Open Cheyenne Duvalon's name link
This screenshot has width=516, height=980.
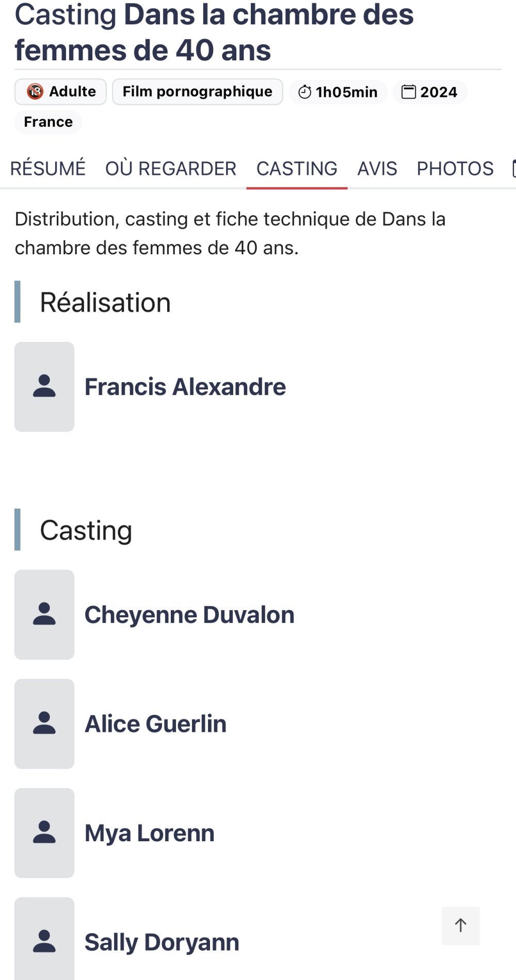pyautogui.click(x=189, y=615)
